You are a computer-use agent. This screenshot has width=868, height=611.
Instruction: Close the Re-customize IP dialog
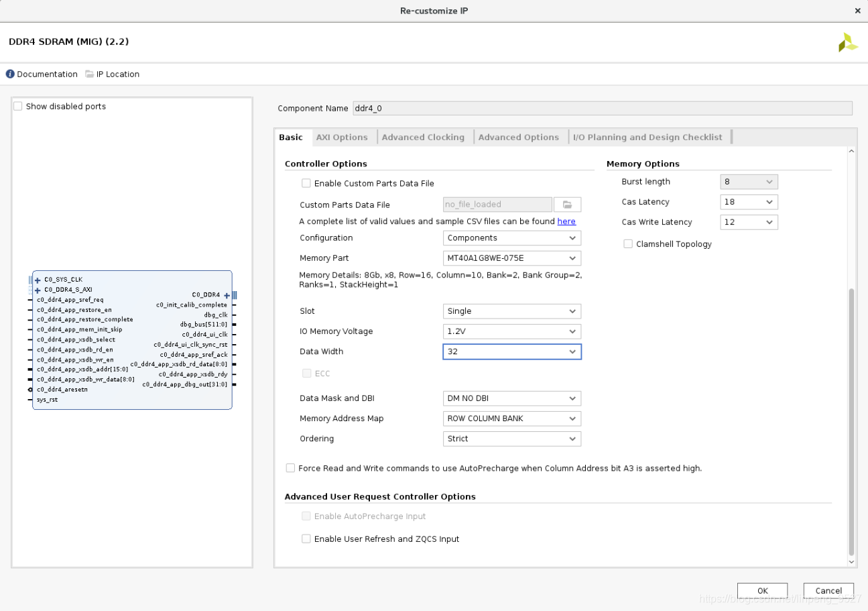857,11
